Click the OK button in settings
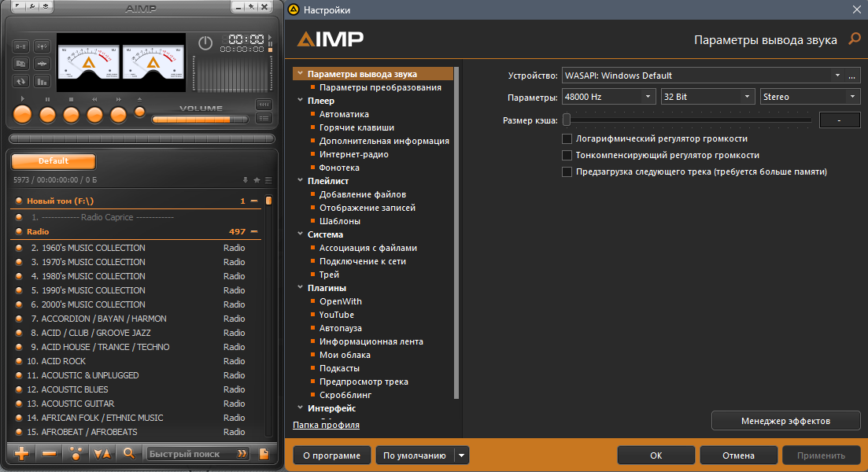Image resolution: width=868 pixels, height=472 pixels. point(656,455)
